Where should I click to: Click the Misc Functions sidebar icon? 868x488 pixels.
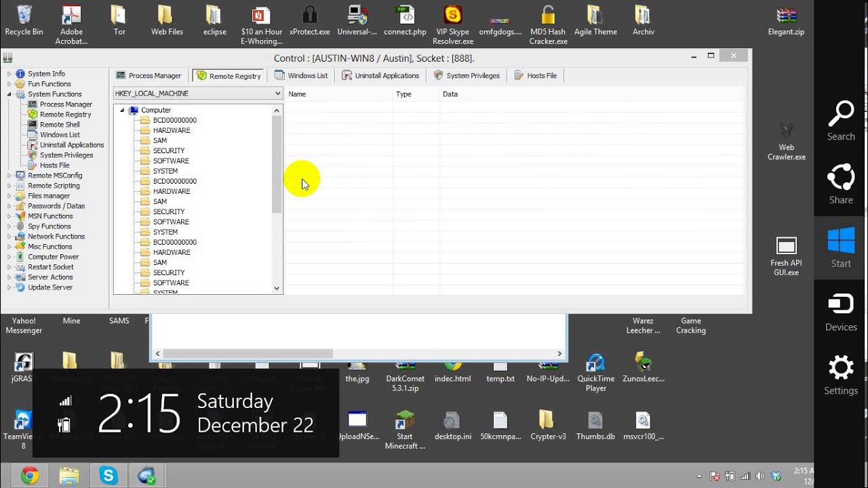tap(20, 247)
